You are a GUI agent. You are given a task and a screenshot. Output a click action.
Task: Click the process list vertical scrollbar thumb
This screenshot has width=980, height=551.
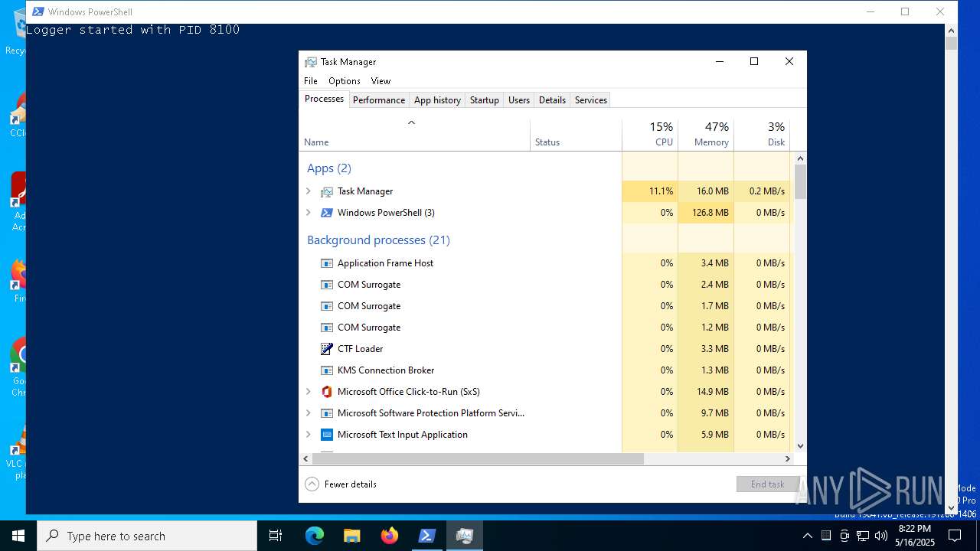point(800,182)
